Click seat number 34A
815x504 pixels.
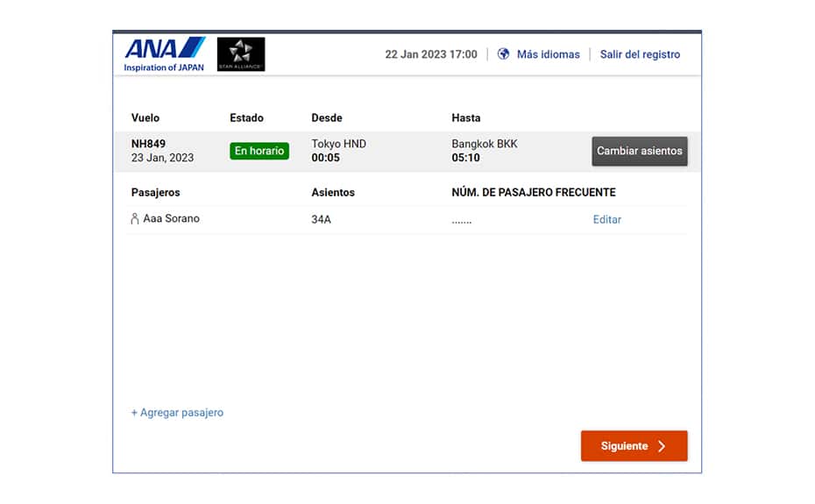point(322,219)
